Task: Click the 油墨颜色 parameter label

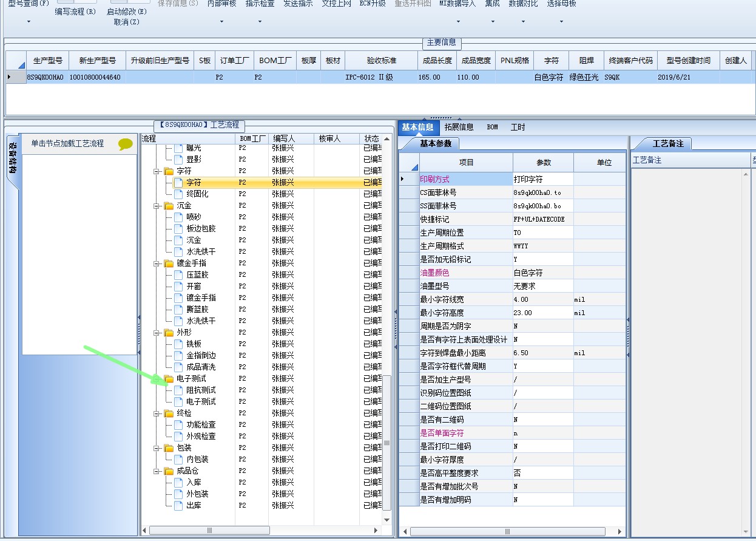Action: [x=435, y=273]
